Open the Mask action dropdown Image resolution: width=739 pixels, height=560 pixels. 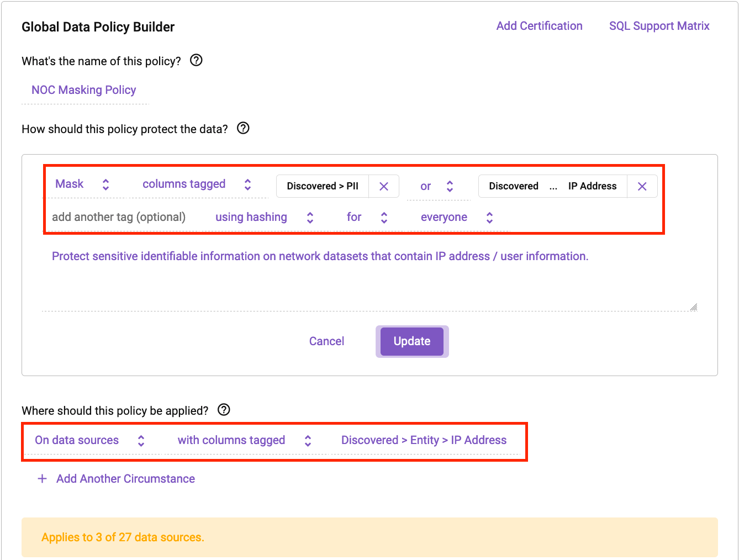tap(82, 184)
